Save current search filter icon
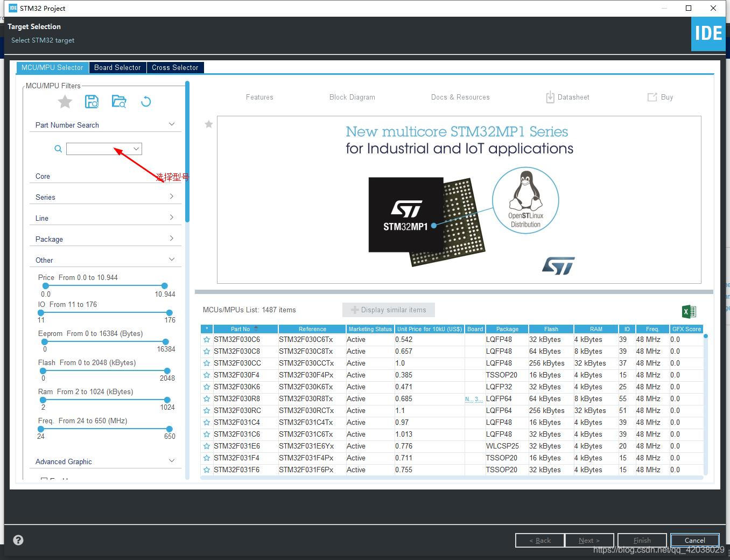 coord(92,101)
